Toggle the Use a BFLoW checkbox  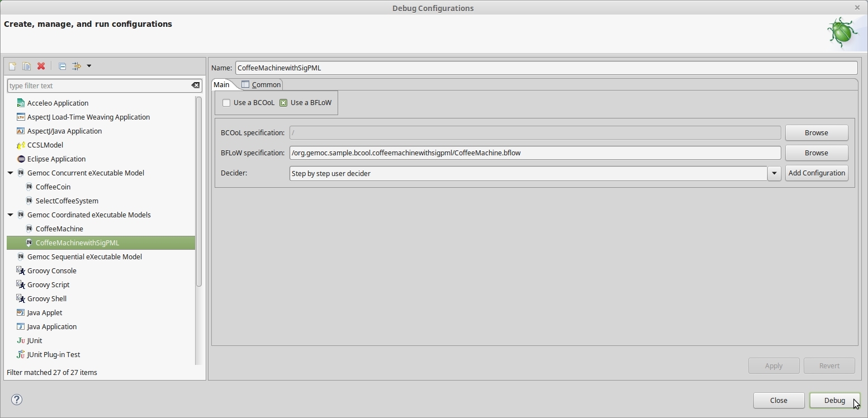(283, 103)
